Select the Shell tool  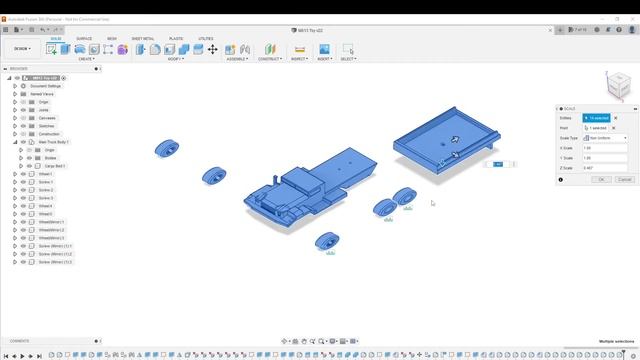pyautogui.click(x=169, y=49)
